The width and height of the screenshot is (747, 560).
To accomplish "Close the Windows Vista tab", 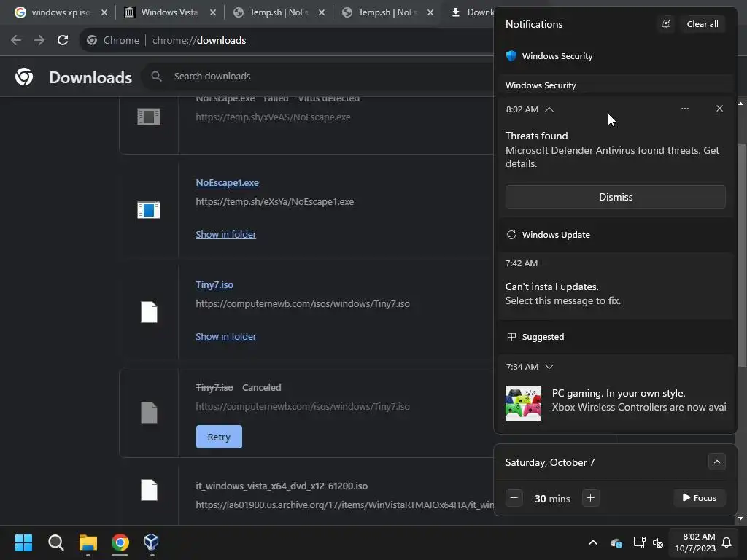I will pos(213,12).
